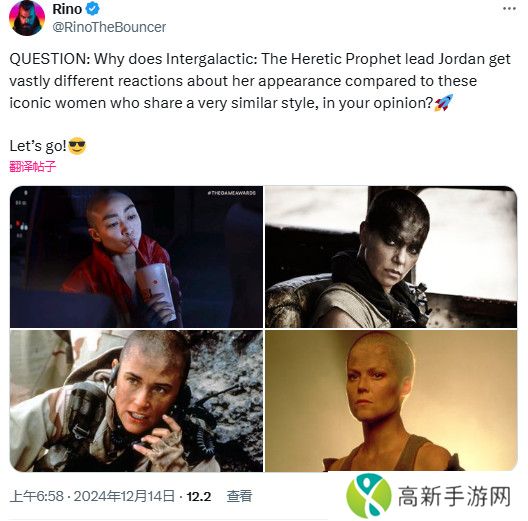Open Rino's profile avatar picture

27,18
